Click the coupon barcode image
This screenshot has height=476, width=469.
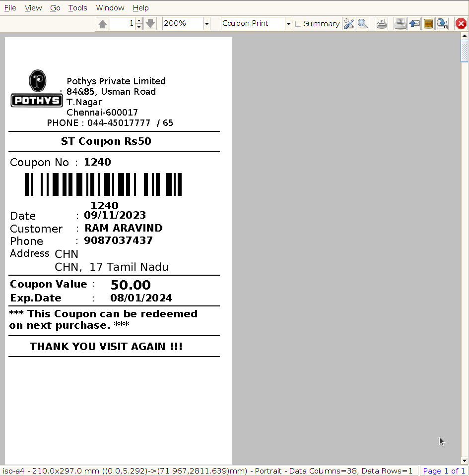[103, 184]
